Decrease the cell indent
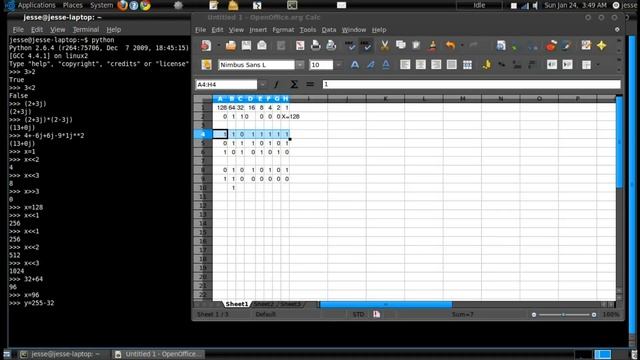This screenshot has height=360, width=640. (552, 64)
